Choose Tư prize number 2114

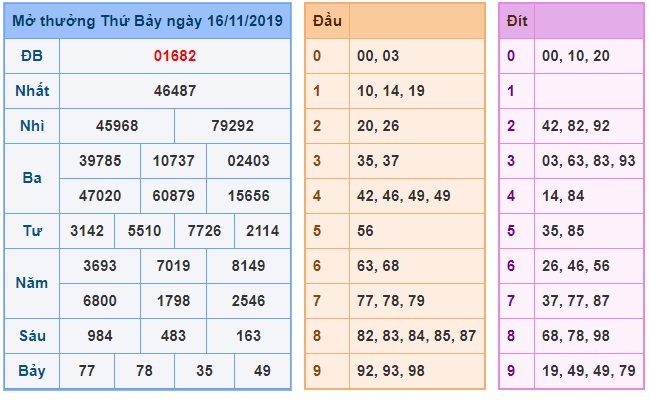point(263,231)
